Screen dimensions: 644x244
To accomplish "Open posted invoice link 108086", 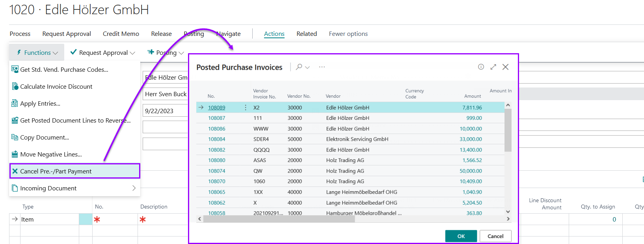I will point(217,129).
